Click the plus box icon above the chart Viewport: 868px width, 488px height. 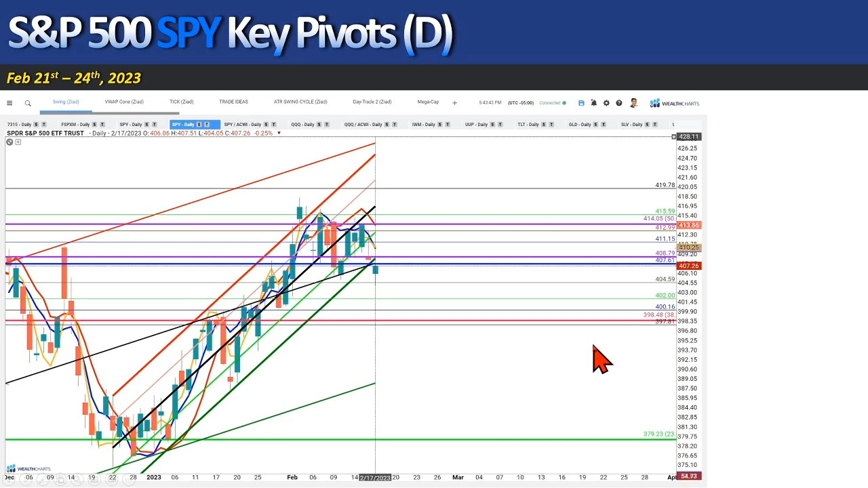click(x=18, y=142)
